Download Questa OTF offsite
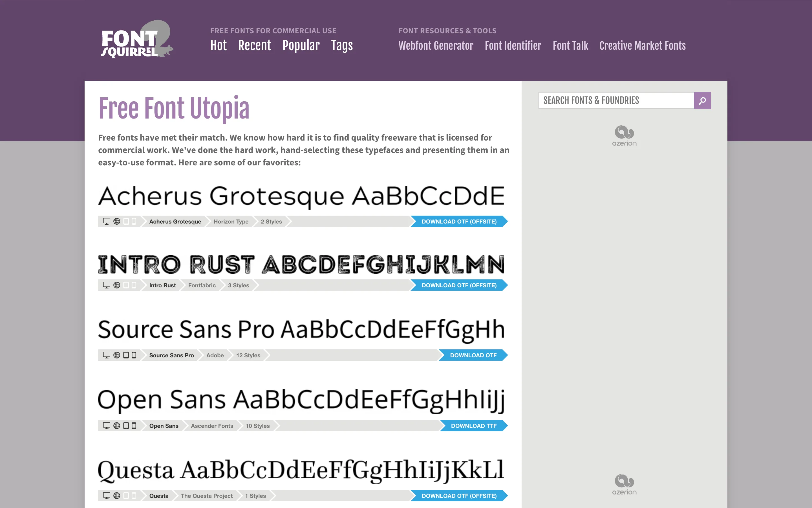 tap(459, 496)
